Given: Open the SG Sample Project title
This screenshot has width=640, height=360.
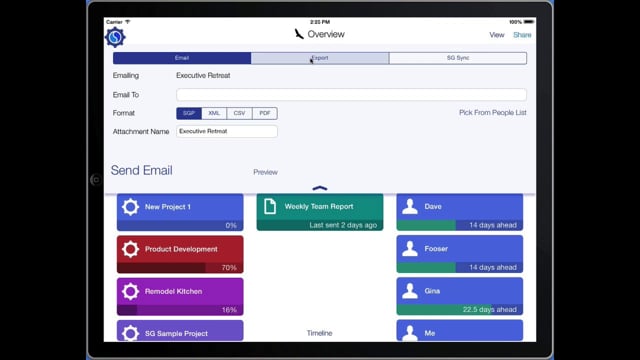Looking at the screenshot, I should point(176,333).
